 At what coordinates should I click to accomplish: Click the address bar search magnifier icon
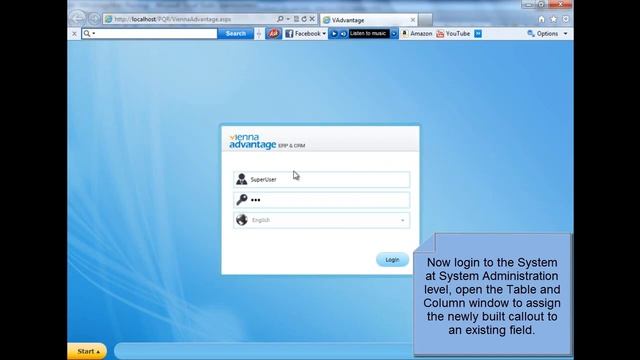[x=280, y=19]
